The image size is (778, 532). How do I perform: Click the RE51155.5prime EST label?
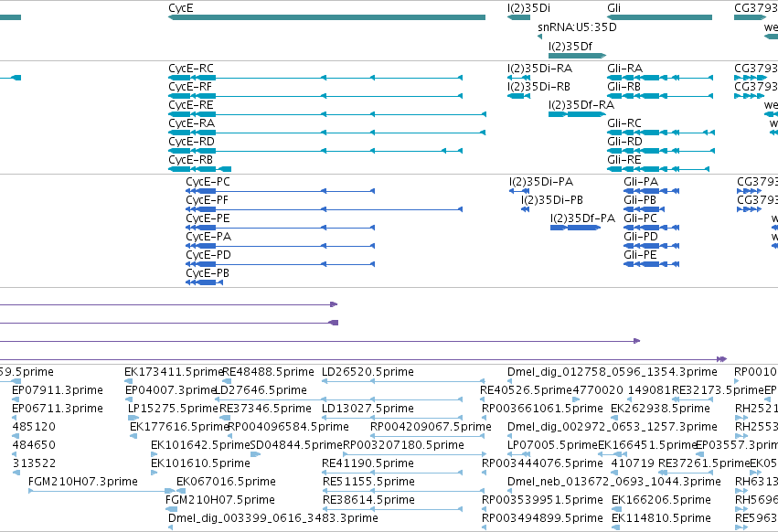[368, 483]
